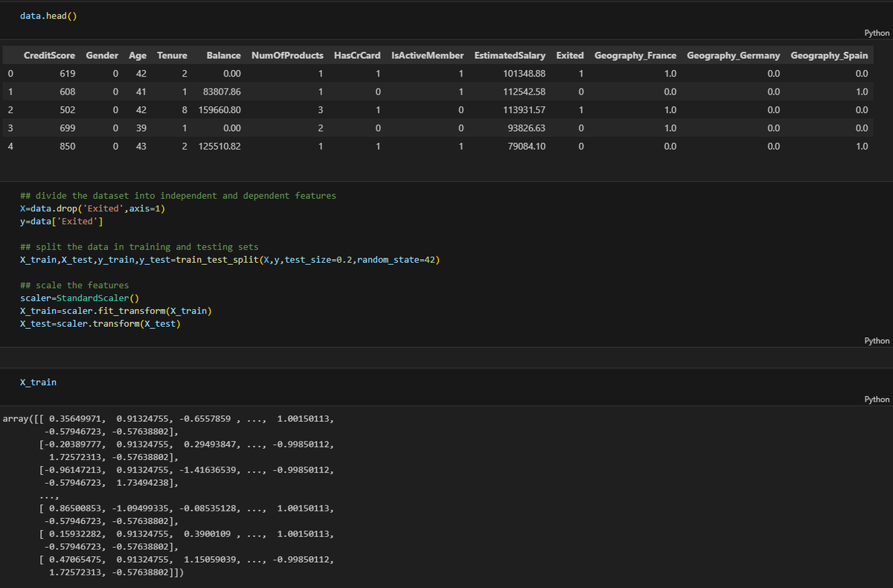Select the Geography_France column header

(x=636, y=56)
